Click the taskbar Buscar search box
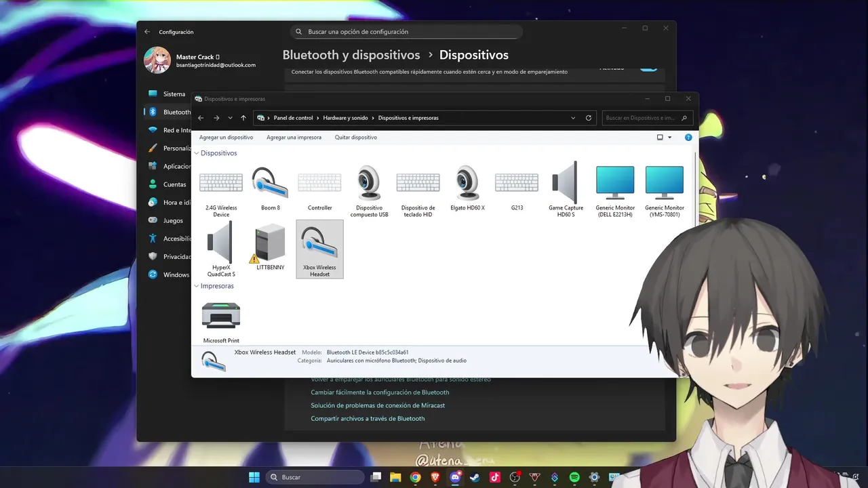 [x=315, y=477]
